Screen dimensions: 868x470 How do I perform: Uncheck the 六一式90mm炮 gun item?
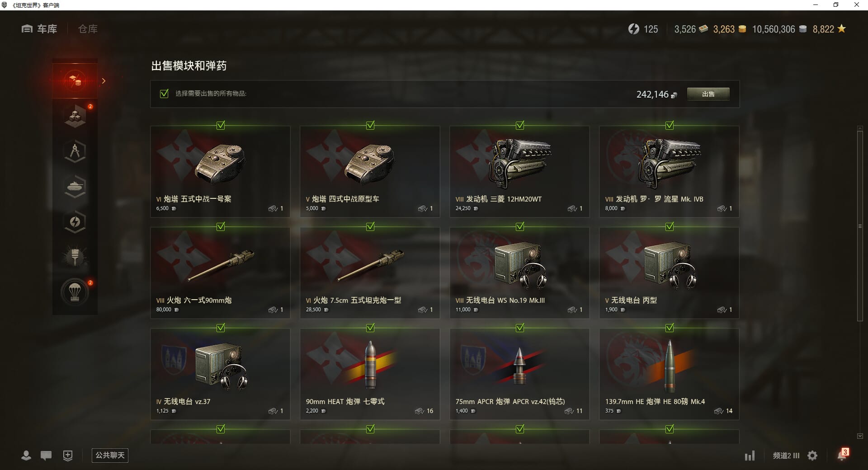(221, 226)
